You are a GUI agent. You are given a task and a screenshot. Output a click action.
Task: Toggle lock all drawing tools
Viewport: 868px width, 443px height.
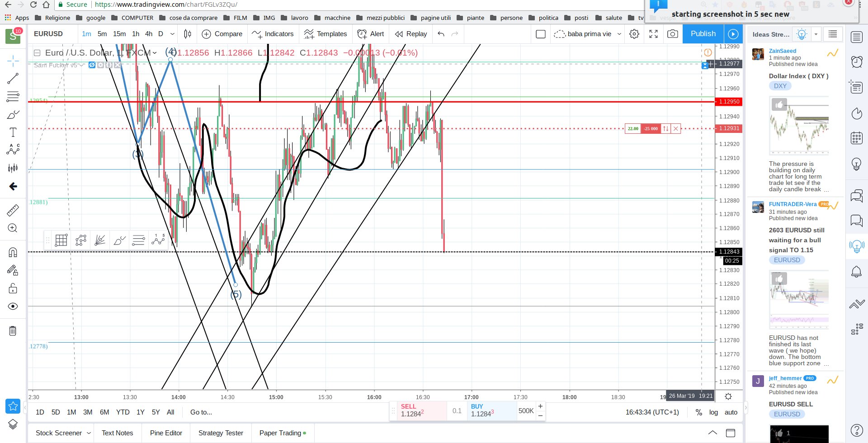13,288
